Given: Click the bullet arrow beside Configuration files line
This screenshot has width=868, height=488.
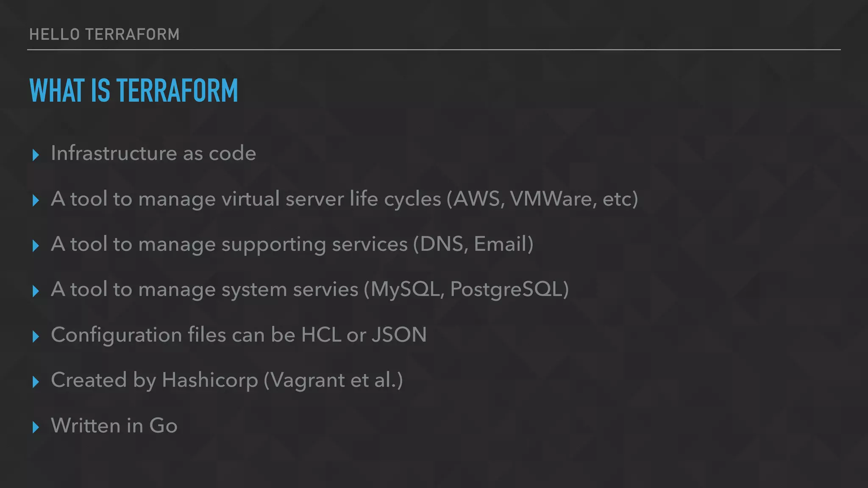Looking at the screenshot, I should pyautogui.click(x=36, y=337).
